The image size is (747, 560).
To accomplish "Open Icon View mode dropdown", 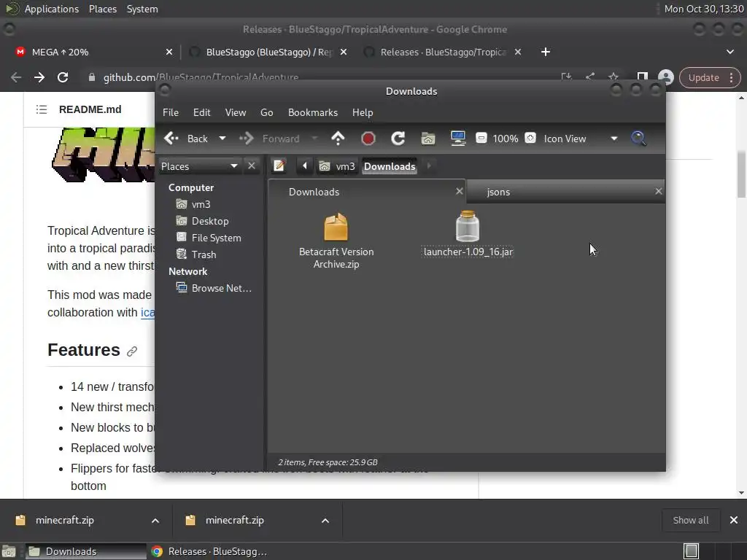I will 580,139.
